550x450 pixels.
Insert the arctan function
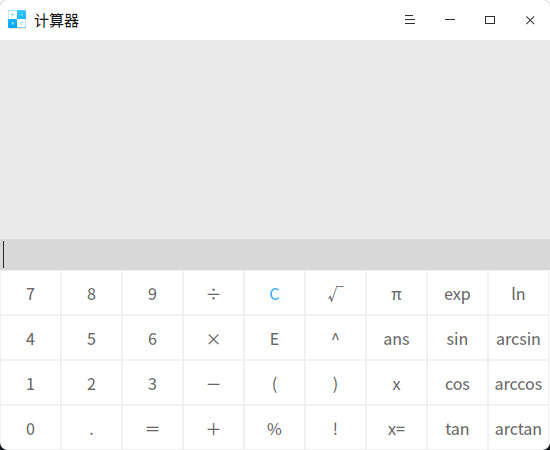coord(518,428)
